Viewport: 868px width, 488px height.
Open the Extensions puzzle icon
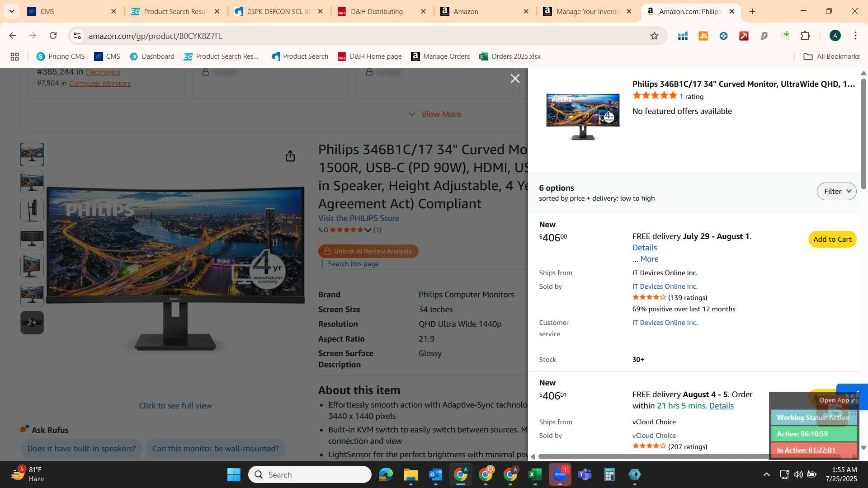805,36
